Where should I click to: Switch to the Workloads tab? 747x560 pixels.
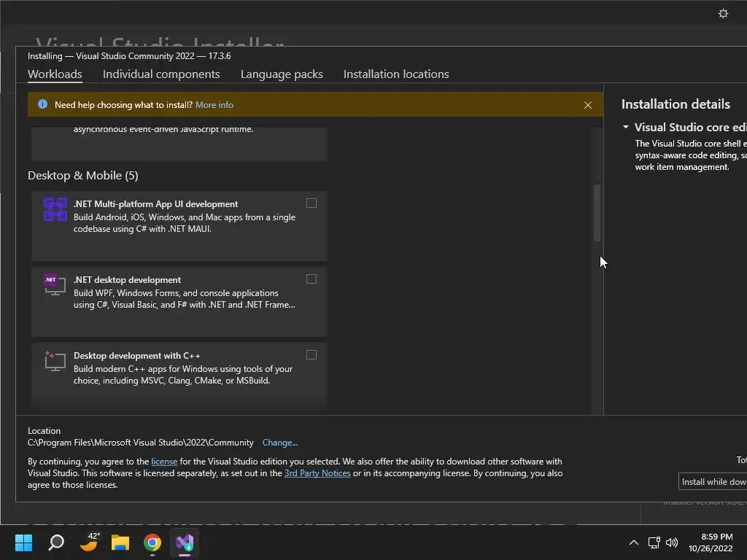click(55, 74)
